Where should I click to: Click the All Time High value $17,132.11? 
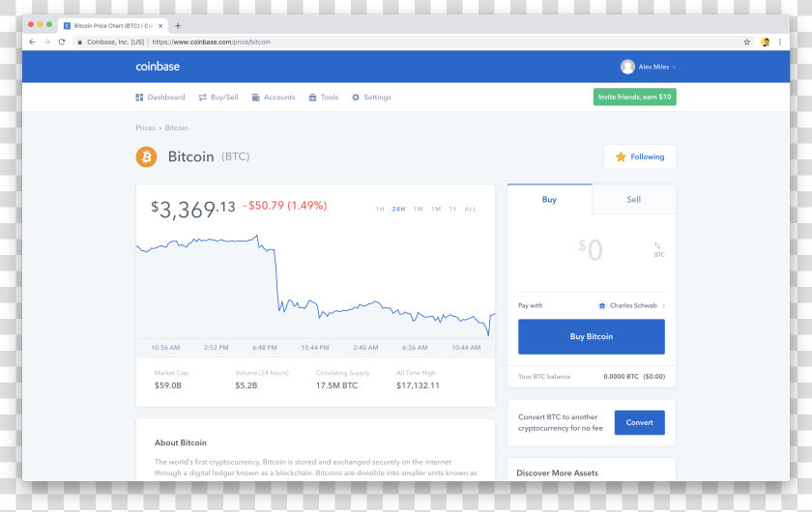pyautogui.click(x=418, y=385)
